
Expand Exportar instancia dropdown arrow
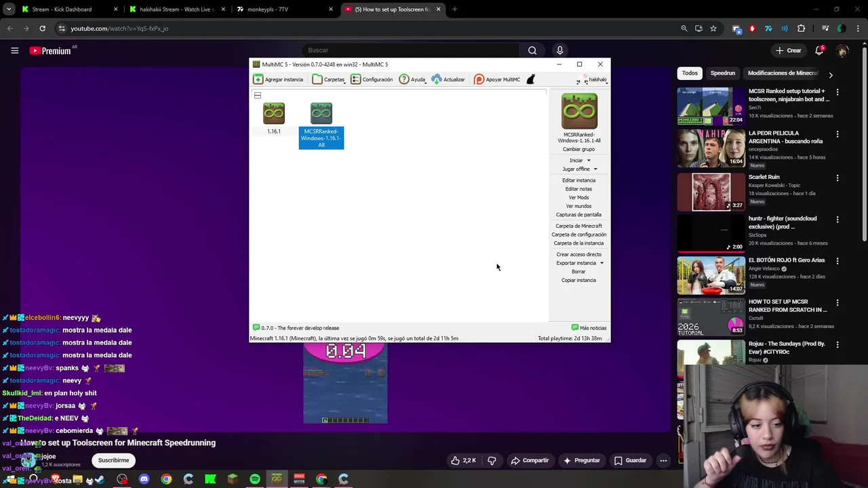(601, 263)
